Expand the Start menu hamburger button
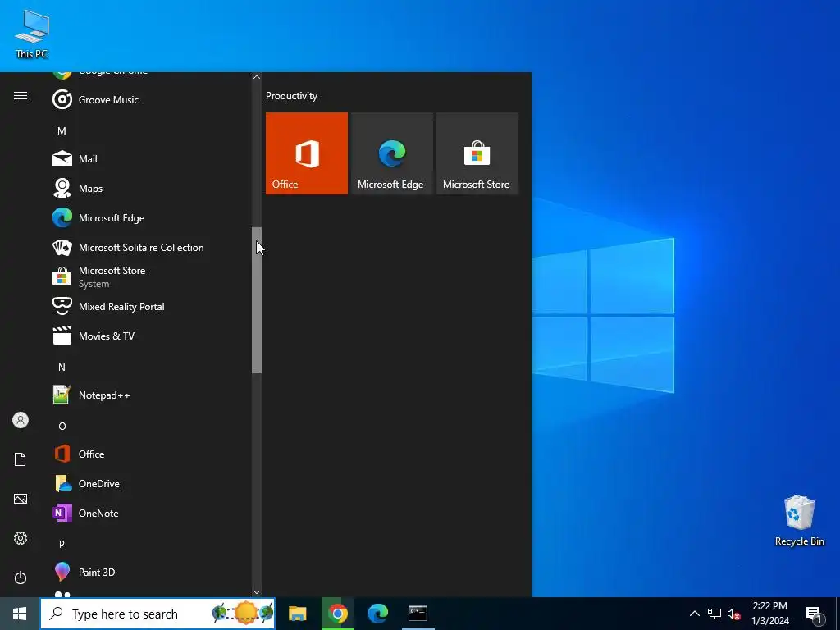Image resolution: width=840 pixels, height=630 pixels. click(x=21, y=96)
